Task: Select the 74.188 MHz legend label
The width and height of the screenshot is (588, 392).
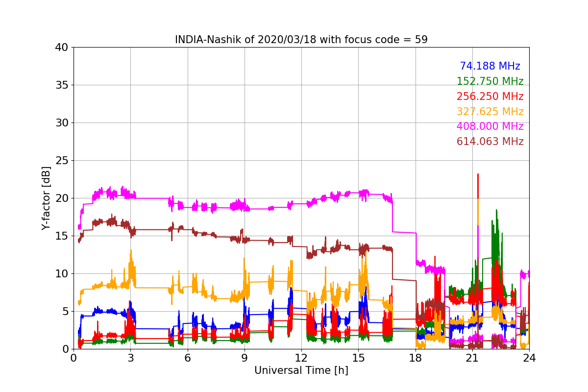Action: [x=490, y=66]
